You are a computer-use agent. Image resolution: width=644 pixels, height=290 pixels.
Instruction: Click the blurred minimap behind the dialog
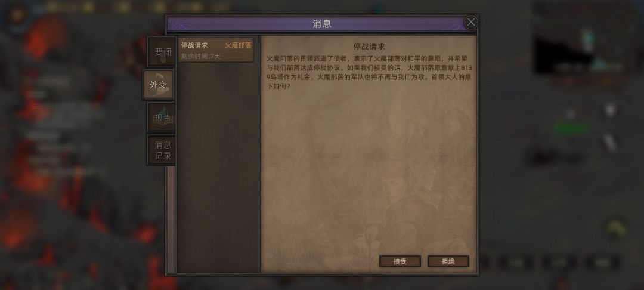pos(588,39)
